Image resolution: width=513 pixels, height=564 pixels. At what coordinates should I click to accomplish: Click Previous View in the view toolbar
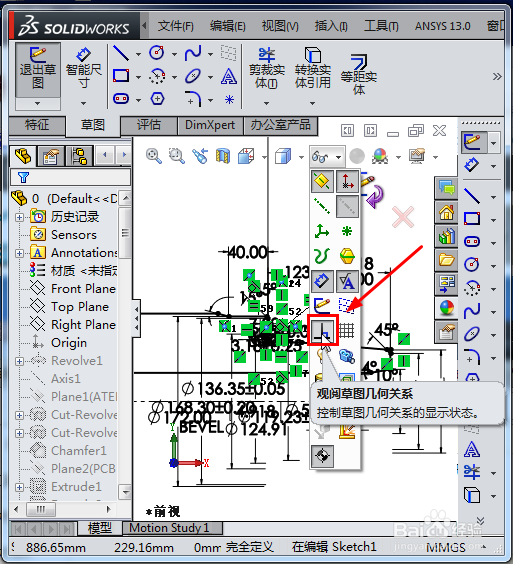[x=200, y=156]
